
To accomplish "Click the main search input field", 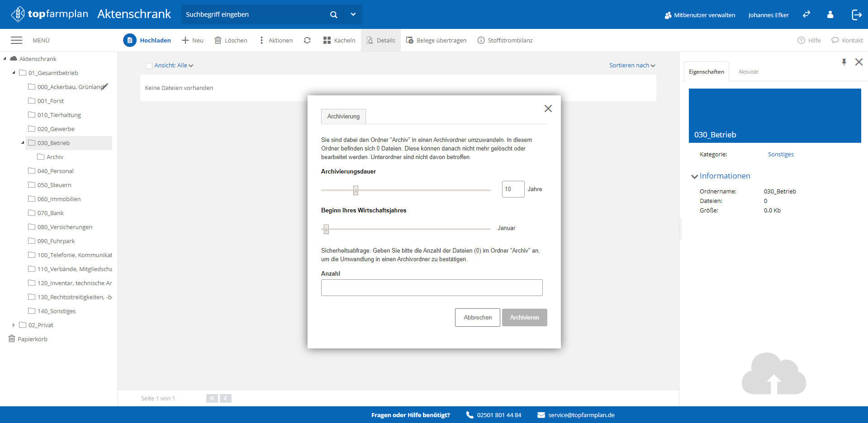I will pos(256,14).
